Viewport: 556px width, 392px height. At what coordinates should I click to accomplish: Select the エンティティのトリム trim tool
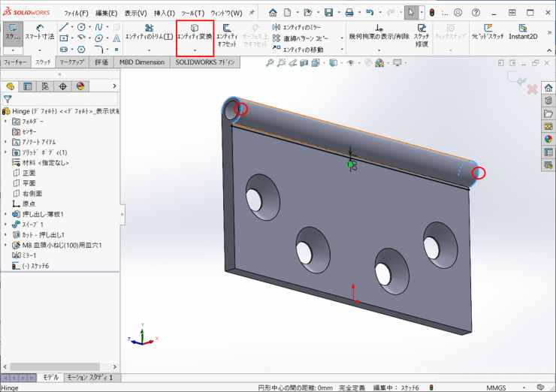click(149, 32)
